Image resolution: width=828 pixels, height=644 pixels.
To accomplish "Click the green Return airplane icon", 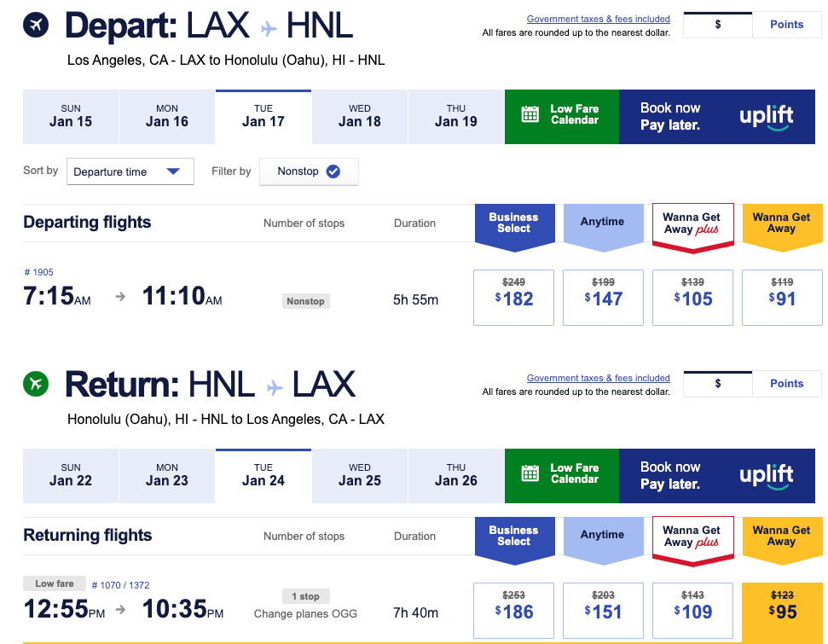I will (x=36, y=385).
